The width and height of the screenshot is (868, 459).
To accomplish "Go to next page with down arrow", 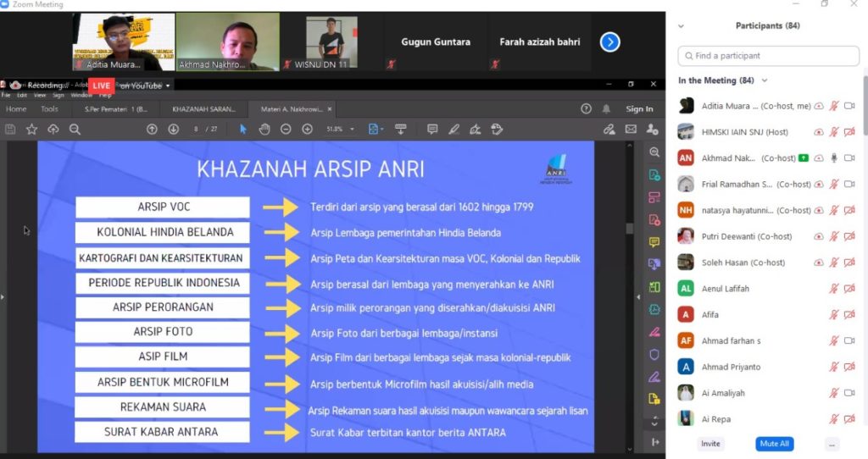I will point(173,130).
